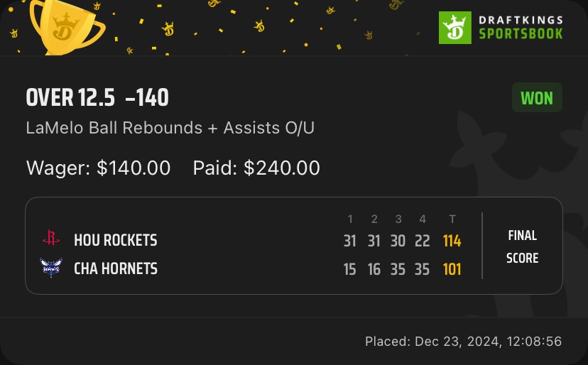Select the OVER 12.5 -140 bet title
The width and height of the screenshot is (588, 365).
(x=97, y=98)
